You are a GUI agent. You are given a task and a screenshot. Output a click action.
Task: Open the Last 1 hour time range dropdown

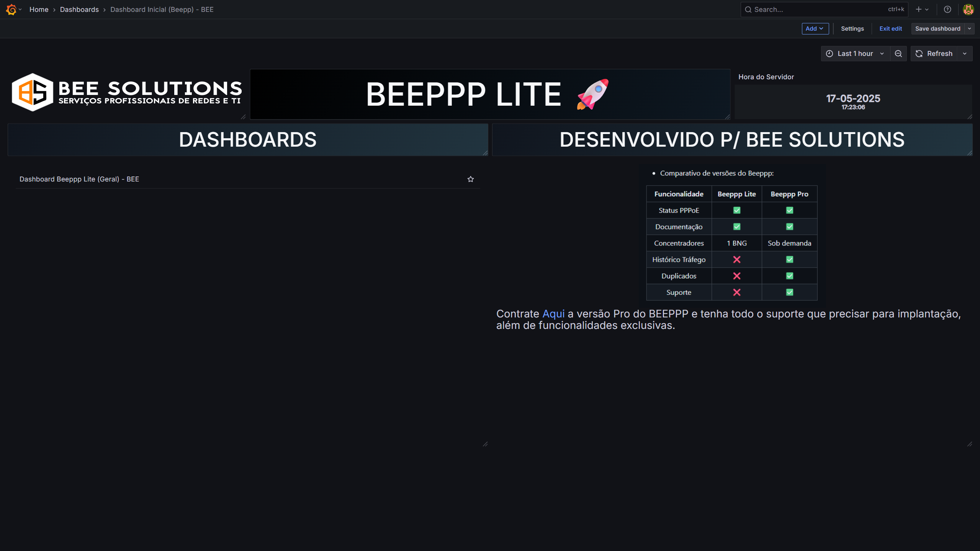(x=855, y=53)
